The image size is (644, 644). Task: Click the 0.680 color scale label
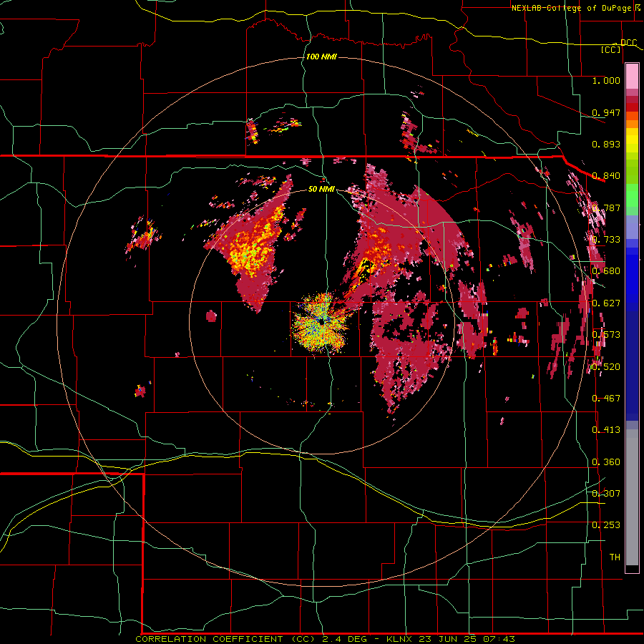[x=606, y=271]
